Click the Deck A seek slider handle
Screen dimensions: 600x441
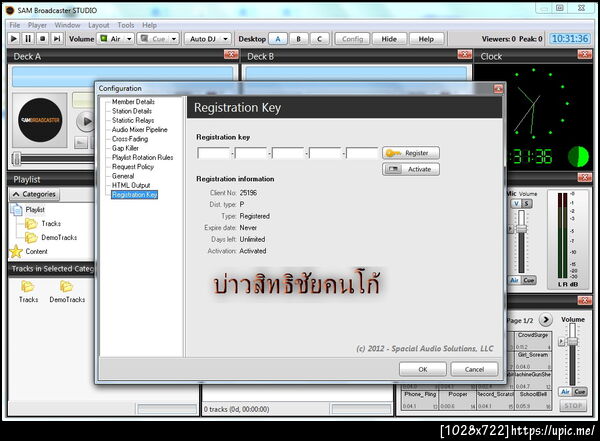coord(16,158)
